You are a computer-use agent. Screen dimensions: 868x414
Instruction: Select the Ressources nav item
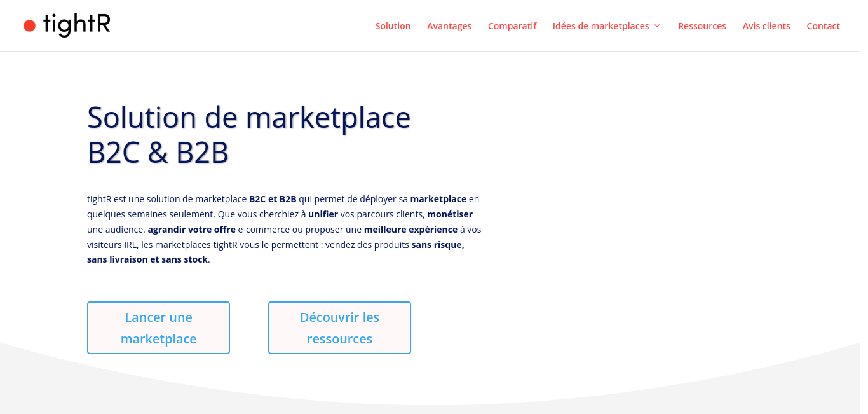tap(702, 26)
